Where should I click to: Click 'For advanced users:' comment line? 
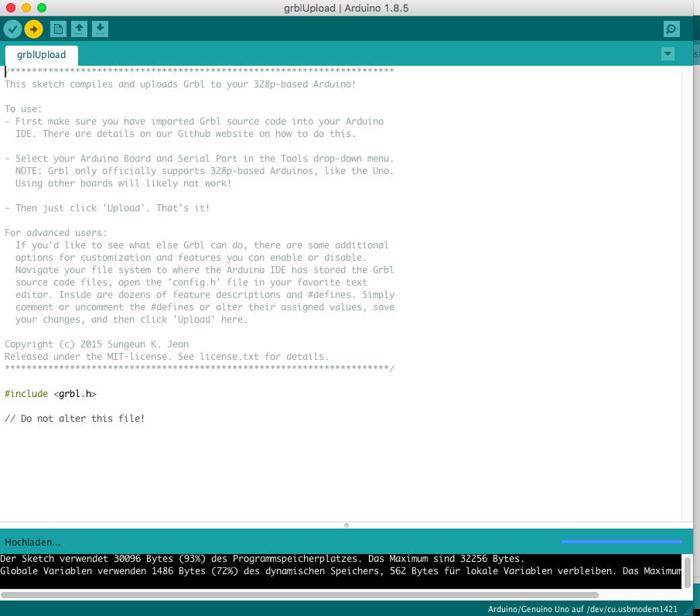(56, 233)
